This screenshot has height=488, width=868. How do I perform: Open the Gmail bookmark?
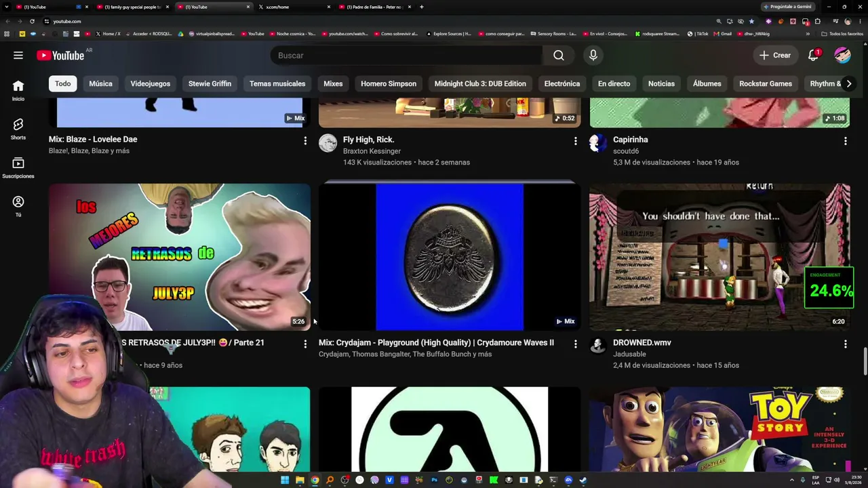coord(722,34)
